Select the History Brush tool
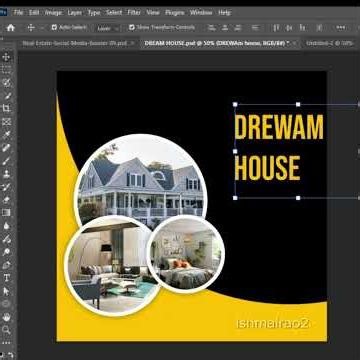 click(x=6, y=187)
